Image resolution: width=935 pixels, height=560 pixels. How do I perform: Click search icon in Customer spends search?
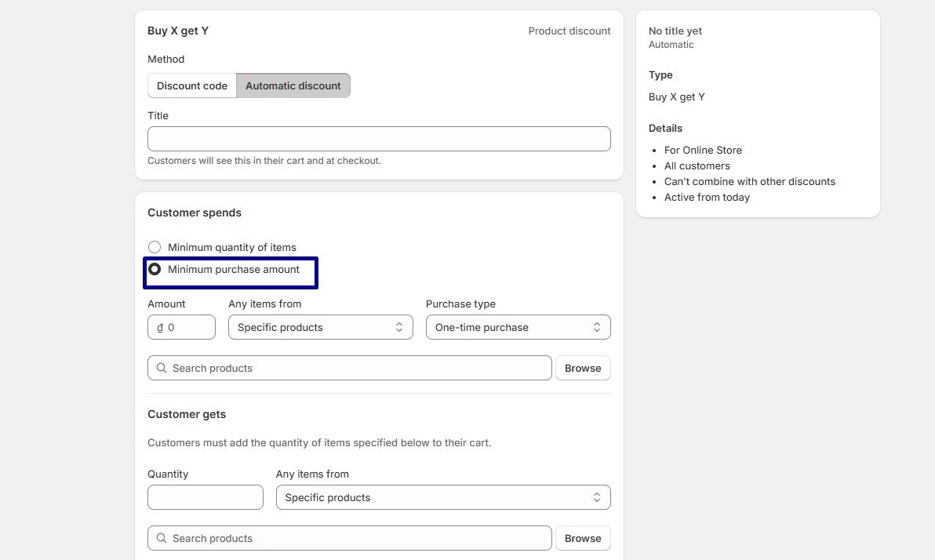tap(162, 368)
